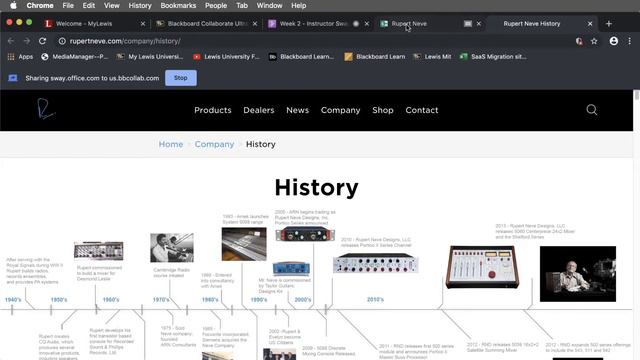Click the 2000's timeline marker

(x=303, y=300)
